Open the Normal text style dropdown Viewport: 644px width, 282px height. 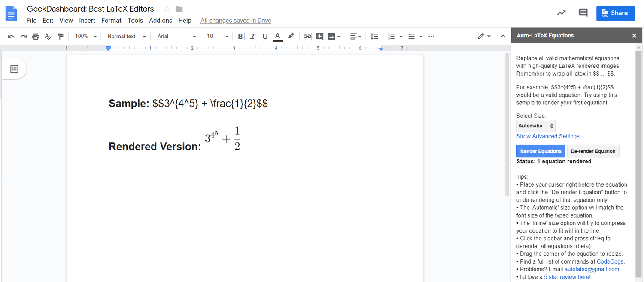pos(127,37)
